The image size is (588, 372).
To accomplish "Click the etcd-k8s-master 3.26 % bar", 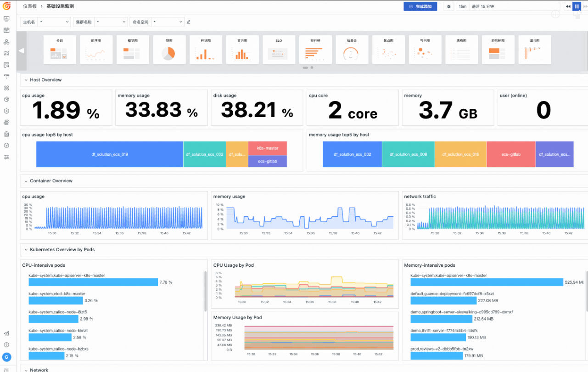I will click(x=56, y=300).
